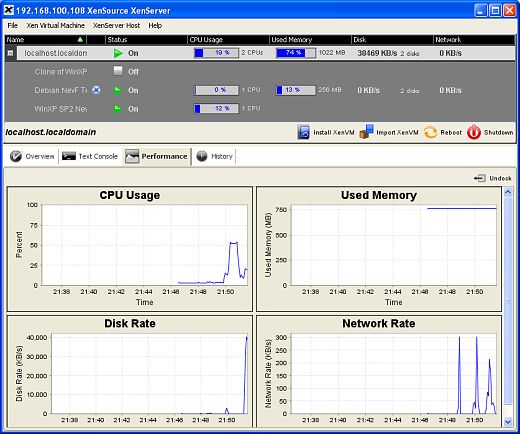The image size is (520, 434).
Task: Click the Overview tab icon
Action: tap(16, 156)
